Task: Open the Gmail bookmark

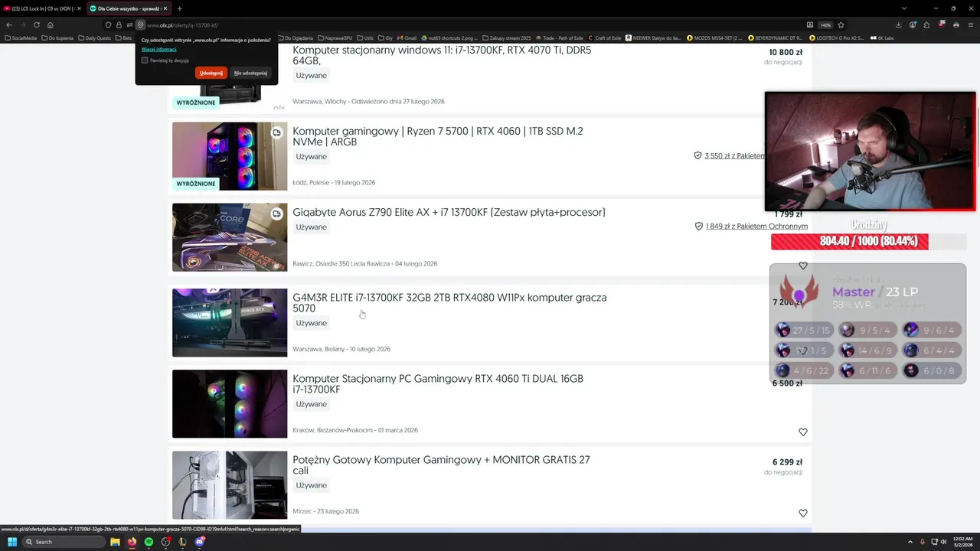Action: pos(407,37)
